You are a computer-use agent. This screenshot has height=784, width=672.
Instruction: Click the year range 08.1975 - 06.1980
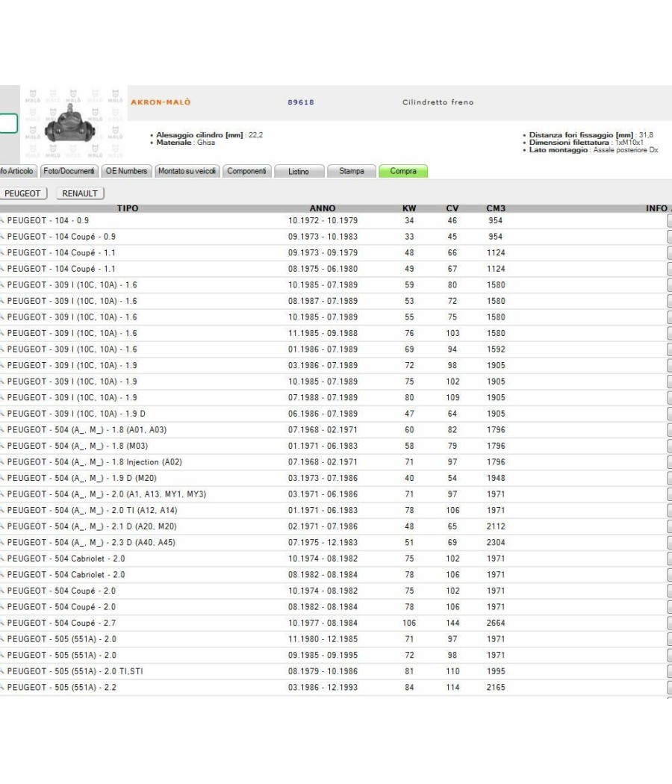pyautogui.click(x=323, y=269)
